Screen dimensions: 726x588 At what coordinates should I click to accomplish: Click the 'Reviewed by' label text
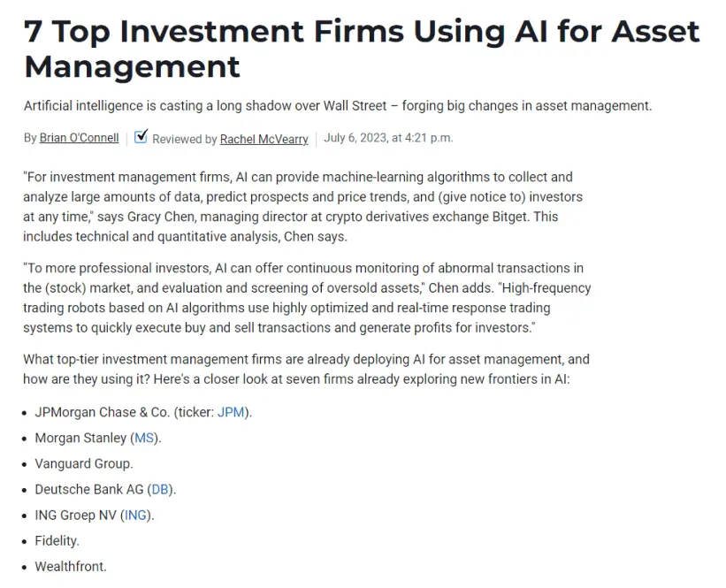pyautogui.click(x=184, y=139)
